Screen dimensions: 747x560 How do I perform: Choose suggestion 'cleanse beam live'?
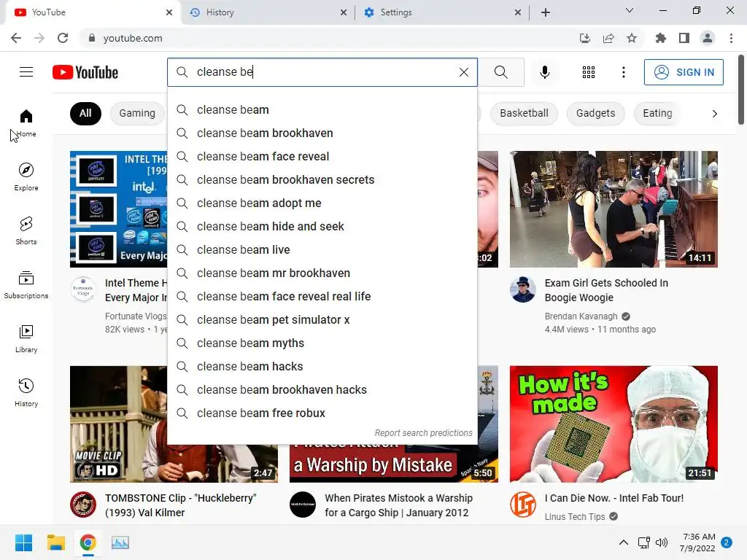click(322, 250)
